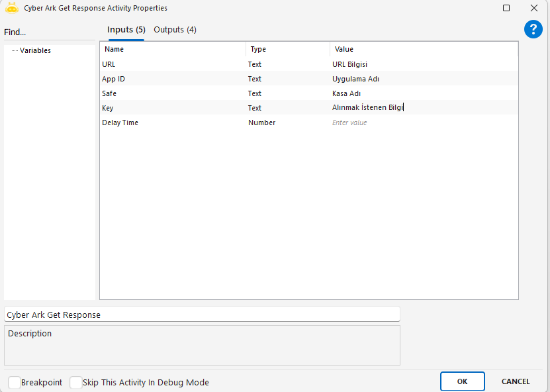Image resolution: width=550 pixels, height=392 pixels.
Task: Click the CANCEL button
Action: coord(515,381)
